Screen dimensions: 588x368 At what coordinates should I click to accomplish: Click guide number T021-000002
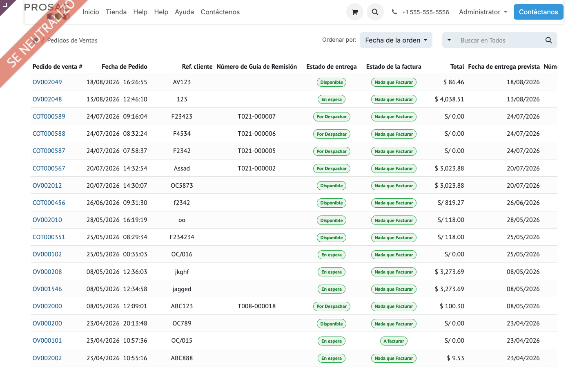[x=256, y=168]
